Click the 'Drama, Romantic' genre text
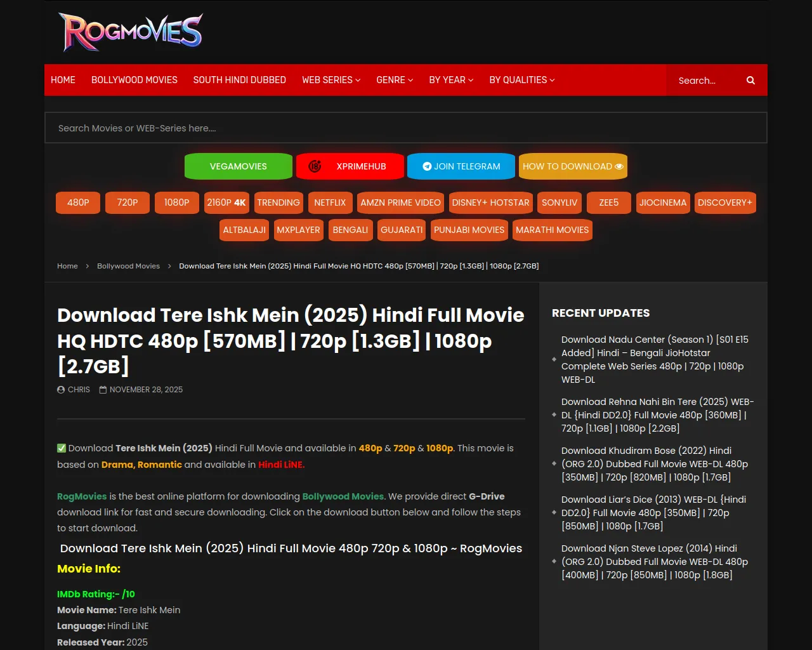The image size is (812, 650). (141, 465)
